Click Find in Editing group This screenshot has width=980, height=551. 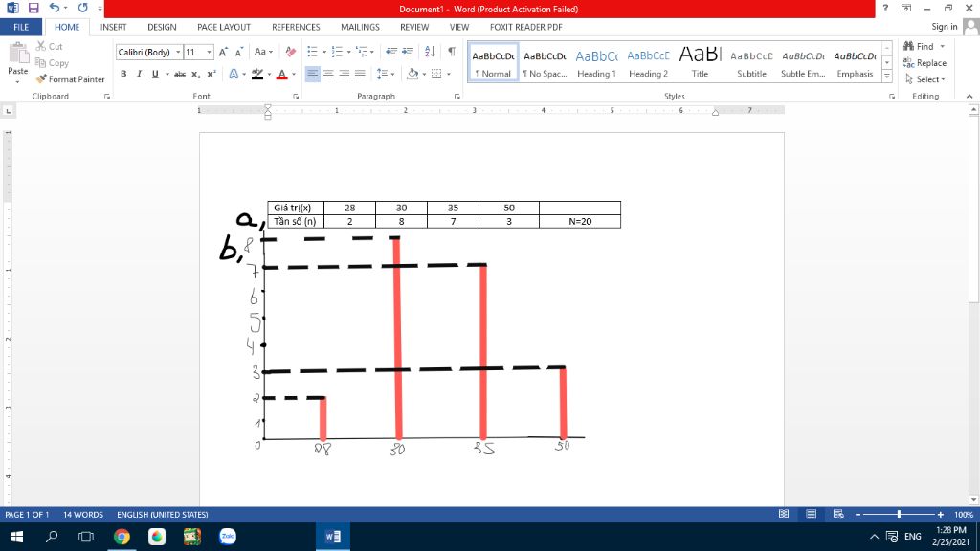919,46
